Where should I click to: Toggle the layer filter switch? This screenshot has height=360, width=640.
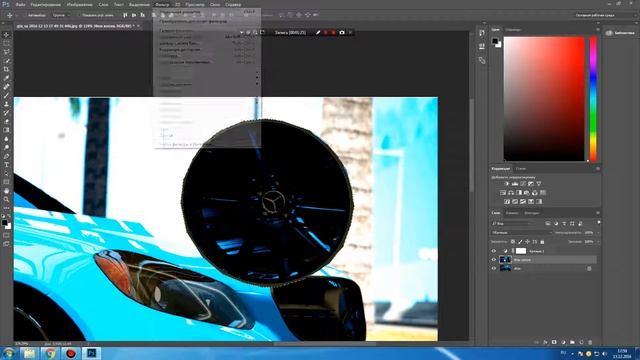click(598, 223)
